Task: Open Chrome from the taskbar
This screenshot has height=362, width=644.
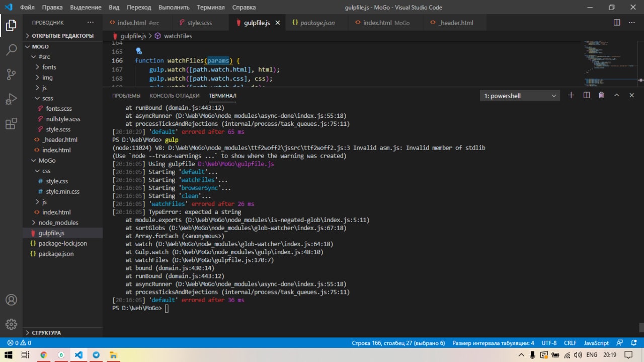Action: [43, 355]
